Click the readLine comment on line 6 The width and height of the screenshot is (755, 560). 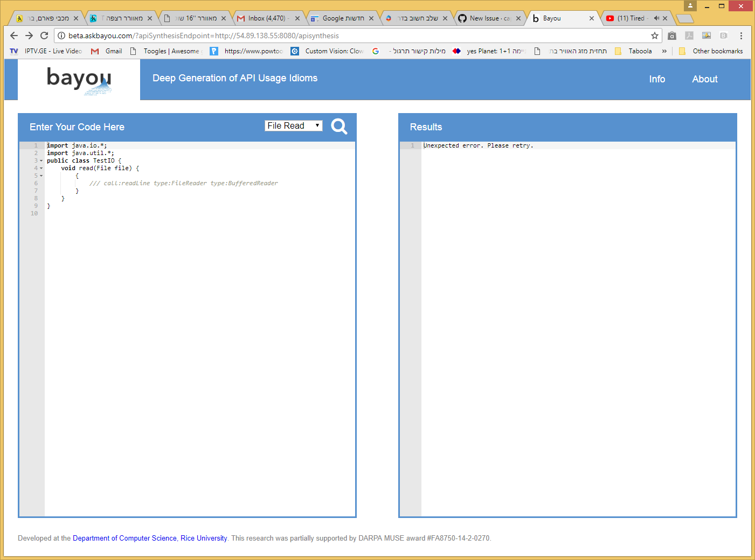(x=184, y=183)
